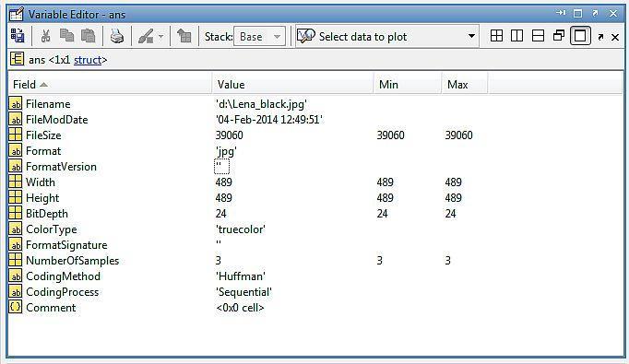Select the FileSize field
This screenshot has width=629, height=364.
(43, 135)
